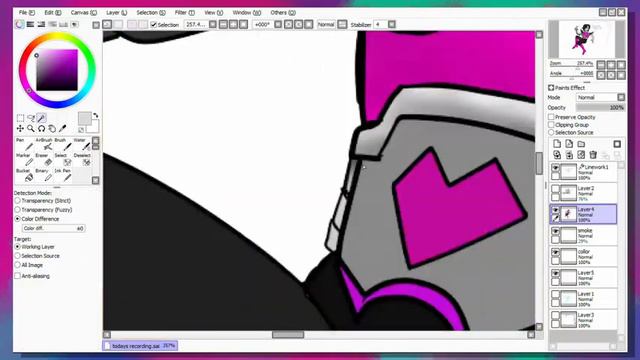640x360 pixels.
Task: Enable Selection Source option in layer panel
Action: (x=551, y=133)
